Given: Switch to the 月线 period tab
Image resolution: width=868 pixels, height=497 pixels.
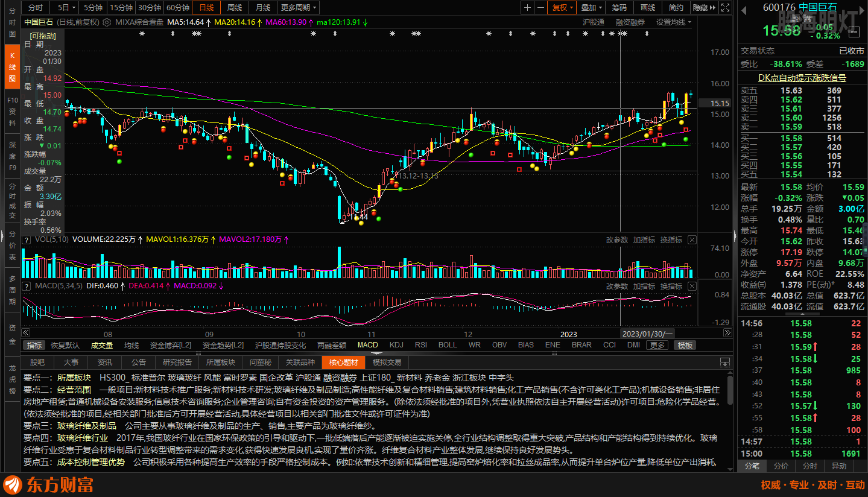Looking at the screenshot, I should pos(262,8).
